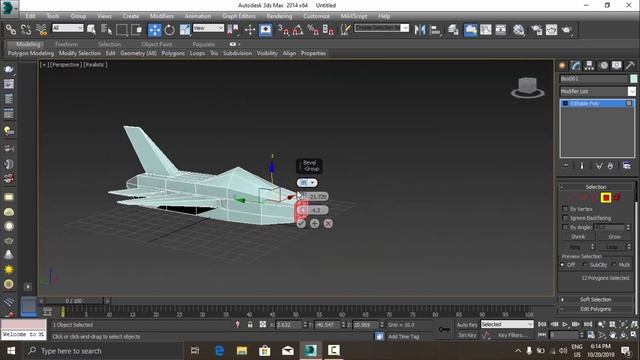Image resolution: width=640 pixels, height=360 pixels.
Task: Open the Modifiers menu
Action: click(x=162, y=16)
